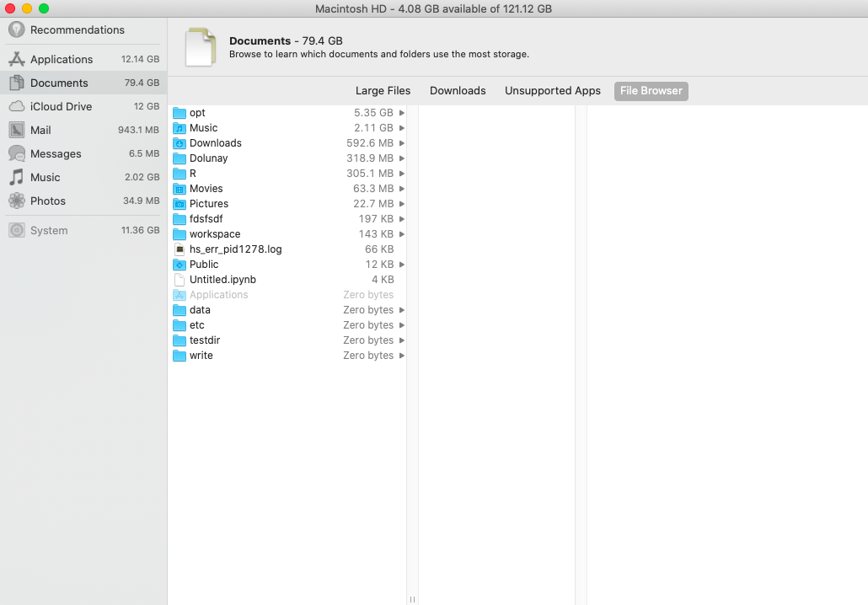Select the etc folder name
The image size is (868, 605).
tap(196, 325)
